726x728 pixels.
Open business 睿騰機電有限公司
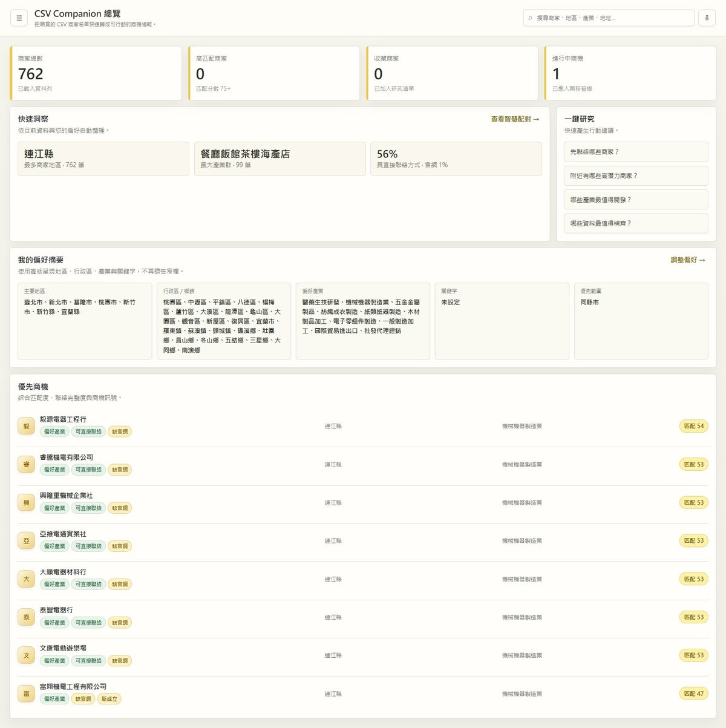(x=67, y=457)
